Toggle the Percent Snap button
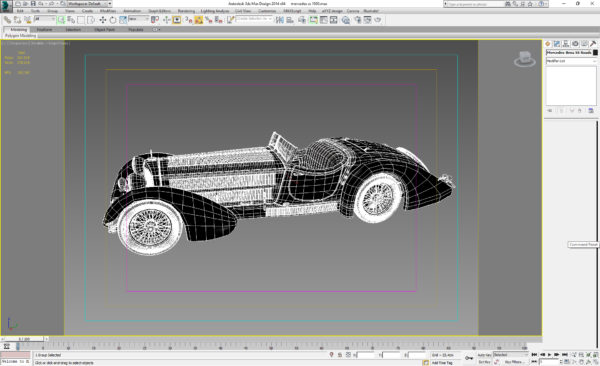This screenshot has width=600, height=366. [209, 20]
